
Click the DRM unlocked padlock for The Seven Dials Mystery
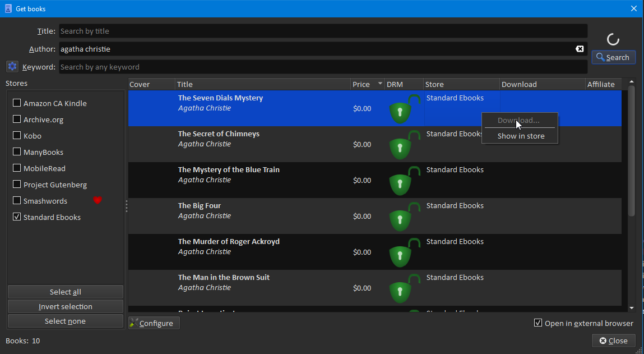405,109
